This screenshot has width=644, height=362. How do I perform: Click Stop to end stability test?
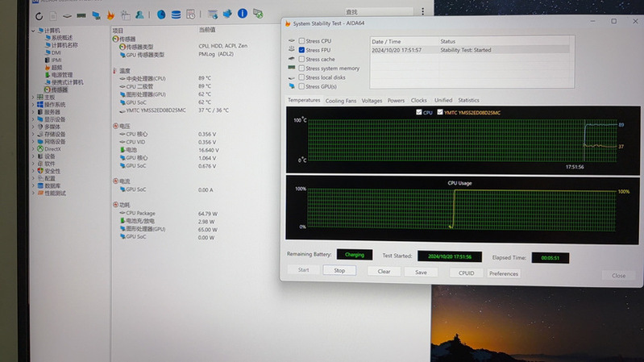point(339,270)
